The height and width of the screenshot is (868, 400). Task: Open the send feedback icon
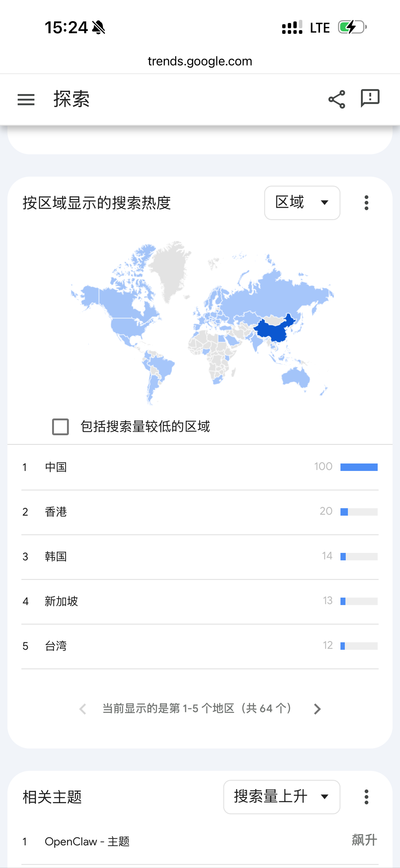(x=370, y=98)
